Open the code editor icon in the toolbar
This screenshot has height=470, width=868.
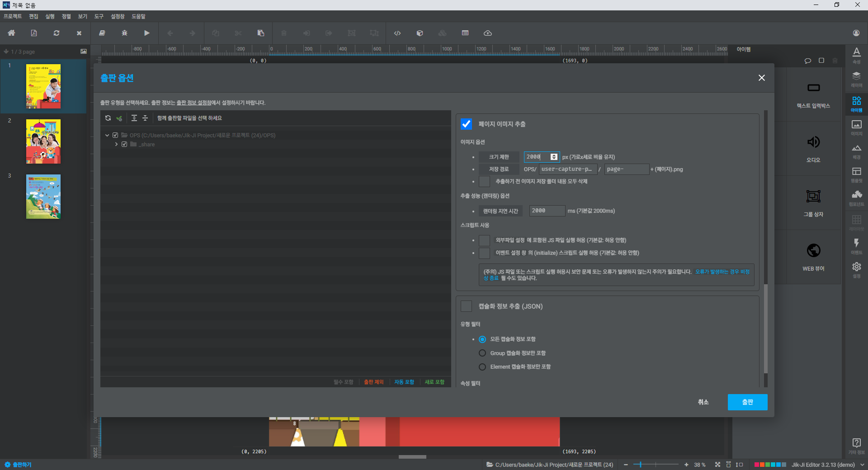[397, 33]
